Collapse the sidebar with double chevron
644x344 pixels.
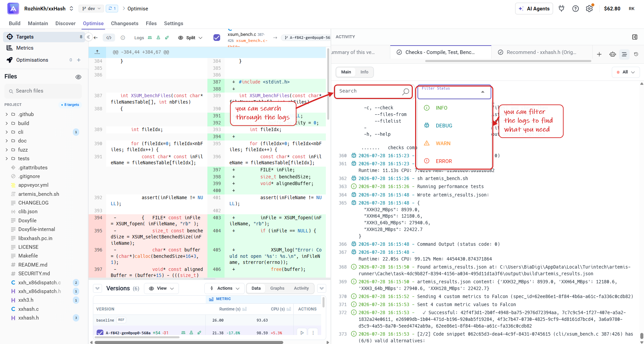coord(88,37)
